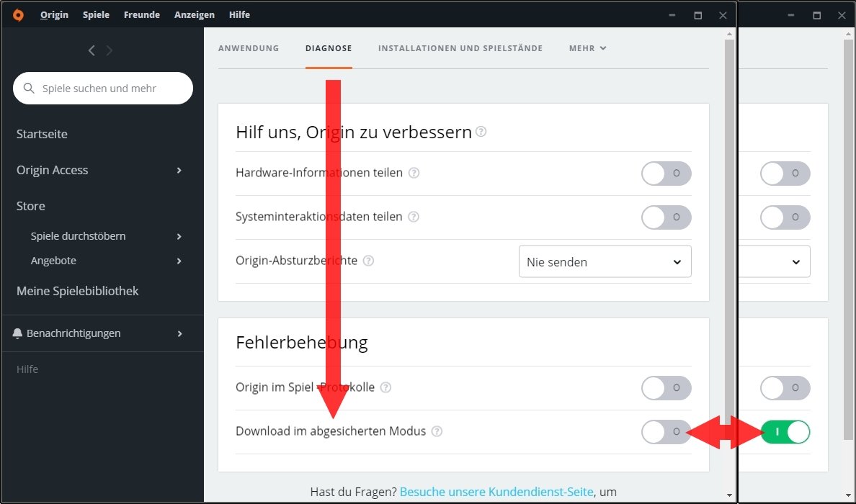The image size is (856, 504).
Task: Open help icon for Hardware-Informationen teilen
Action: coord(414,173)
